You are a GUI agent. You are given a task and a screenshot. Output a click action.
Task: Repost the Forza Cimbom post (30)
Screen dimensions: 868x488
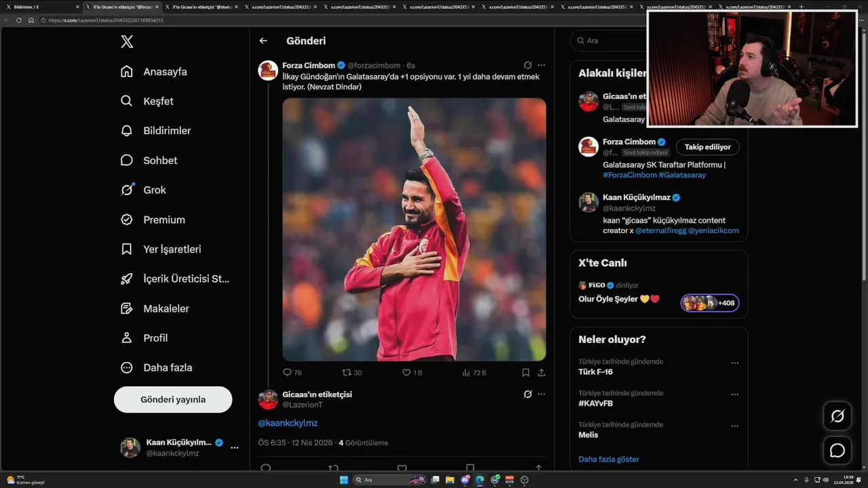coord(352,373)
